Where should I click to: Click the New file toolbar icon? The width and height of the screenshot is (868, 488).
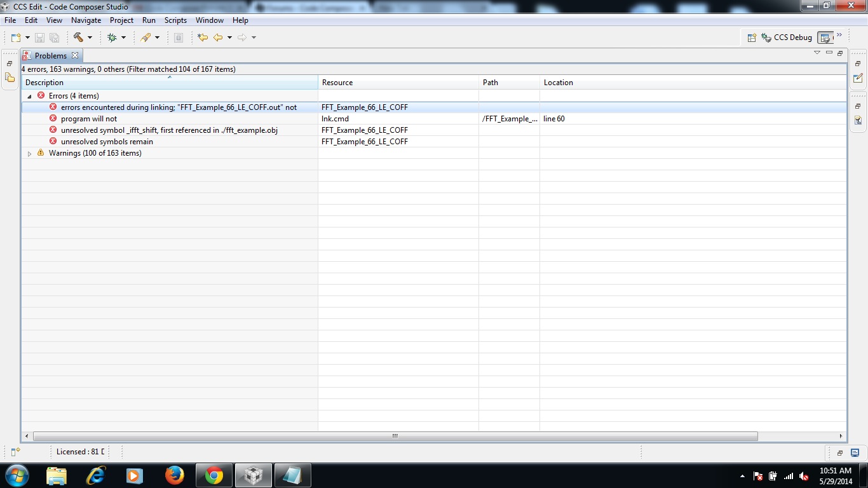point(16,37)
